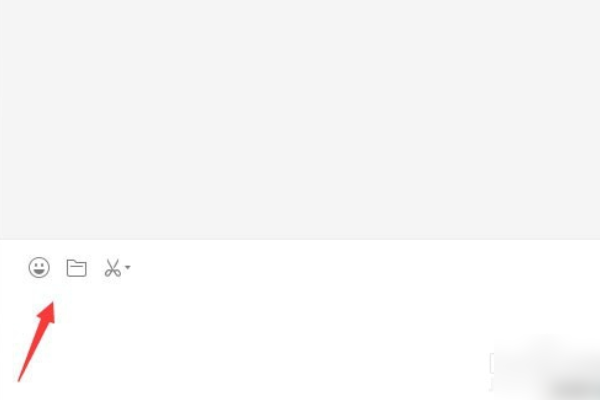Open screenshot options dropdown triangle

[x=128, y=267]
